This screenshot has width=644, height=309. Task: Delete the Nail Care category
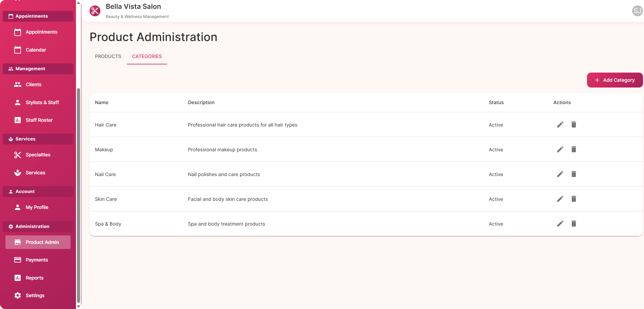tap(574, 174)
